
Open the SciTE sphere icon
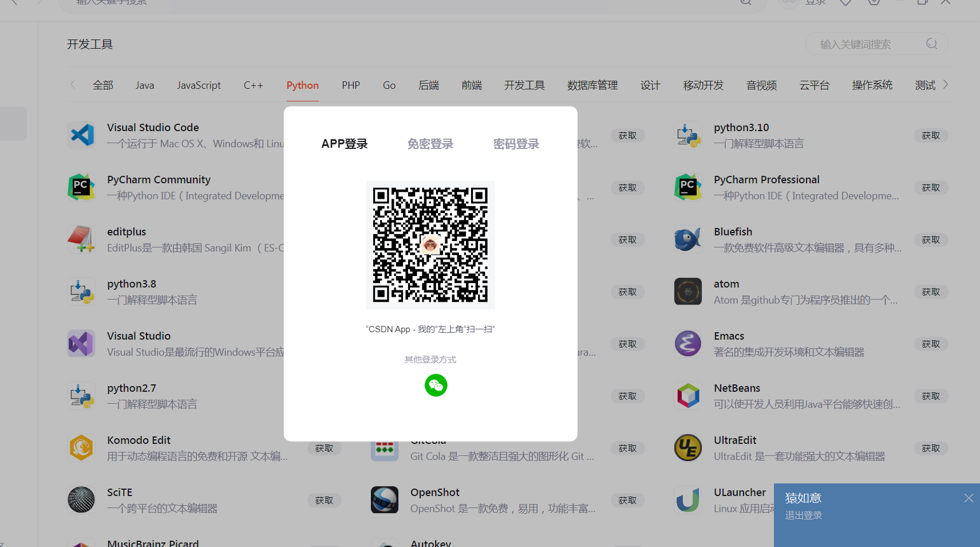pos(81,500)
